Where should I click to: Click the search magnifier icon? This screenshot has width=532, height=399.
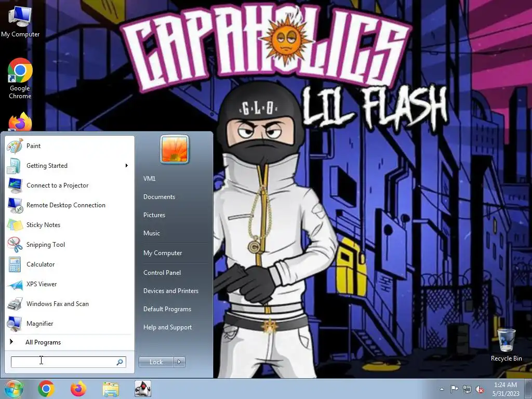point(120,362)
